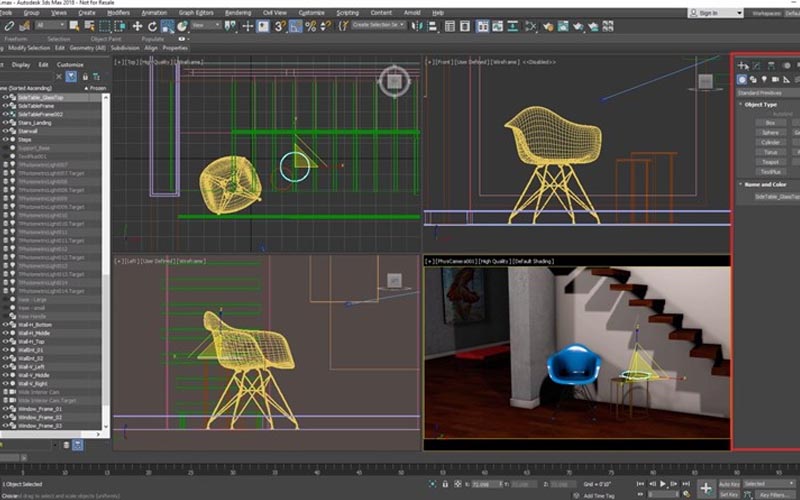Click the Play Animation button

coord(663,484)
